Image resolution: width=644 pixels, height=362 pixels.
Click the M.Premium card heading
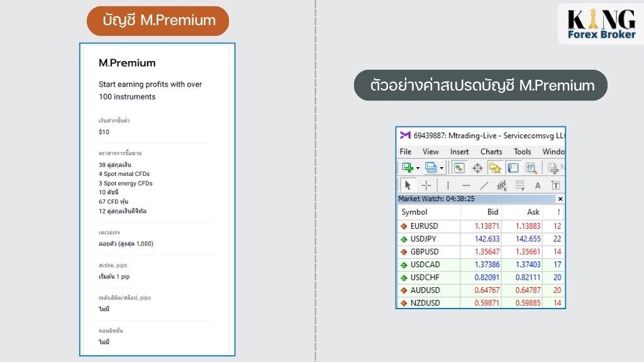(127, 63)
